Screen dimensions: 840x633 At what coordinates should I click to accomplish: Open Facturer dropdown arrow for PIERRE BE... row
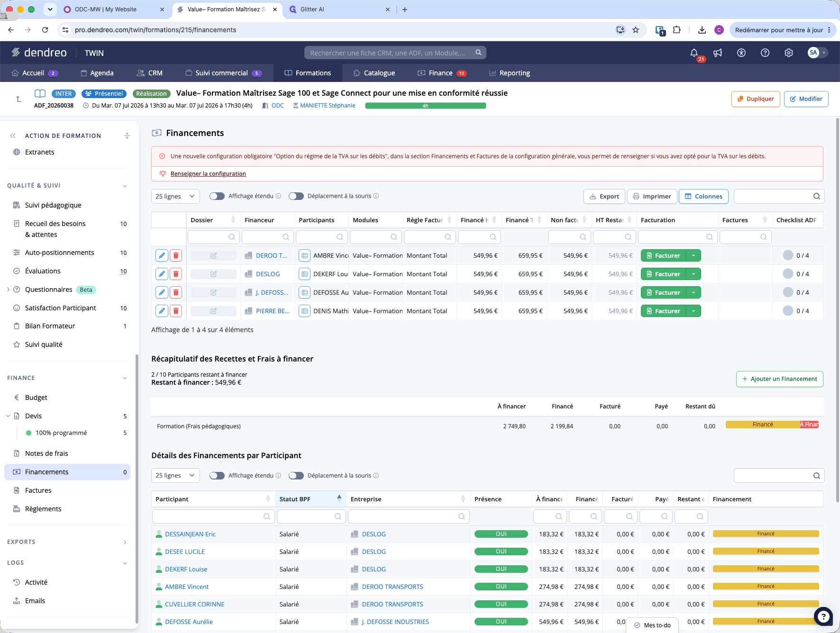[694, 311]
